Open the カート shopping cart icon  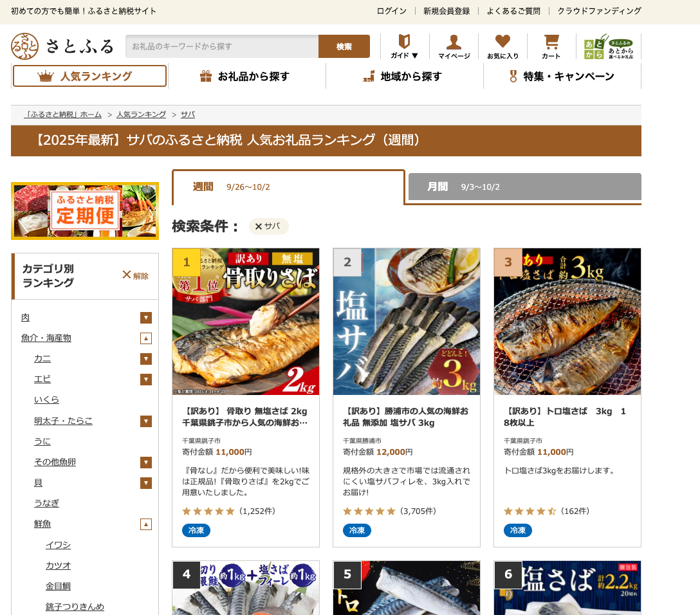click(x=551, y=46)
